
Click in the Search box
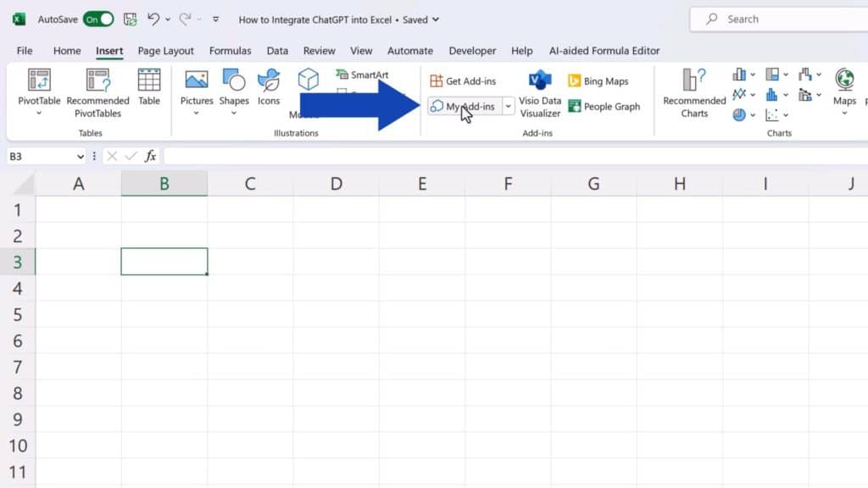779,19
